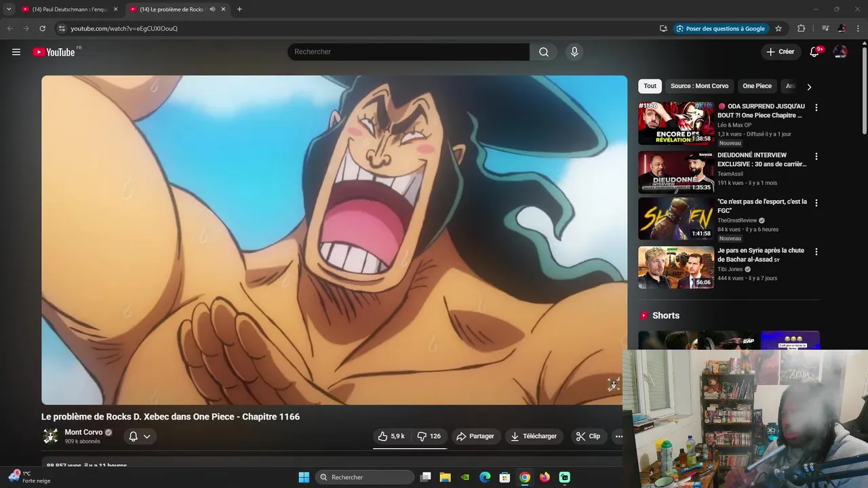Go to the YouTube home logo
The width and height of the screenshot is (868, 488).
pyautogui.click(x=54, y=52)
